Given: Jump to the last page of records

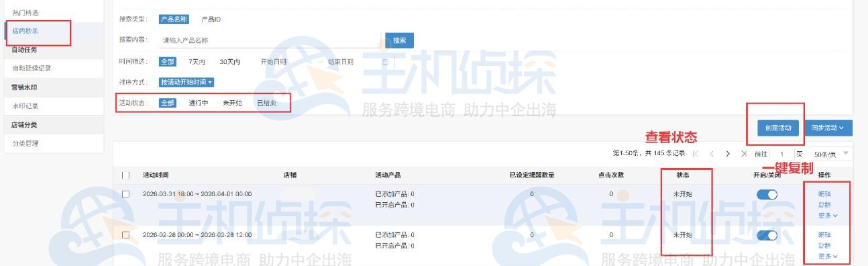Looking at the screenshot, I should (x=743, y=154).
